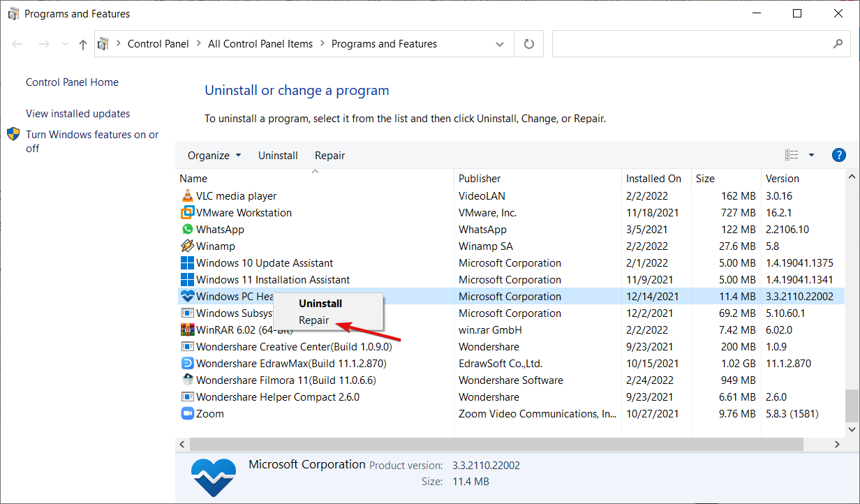Expand the recent locations dropdown arrow
Image resolution: width=860 pixels, height=504 pixels.
point(65,45)
